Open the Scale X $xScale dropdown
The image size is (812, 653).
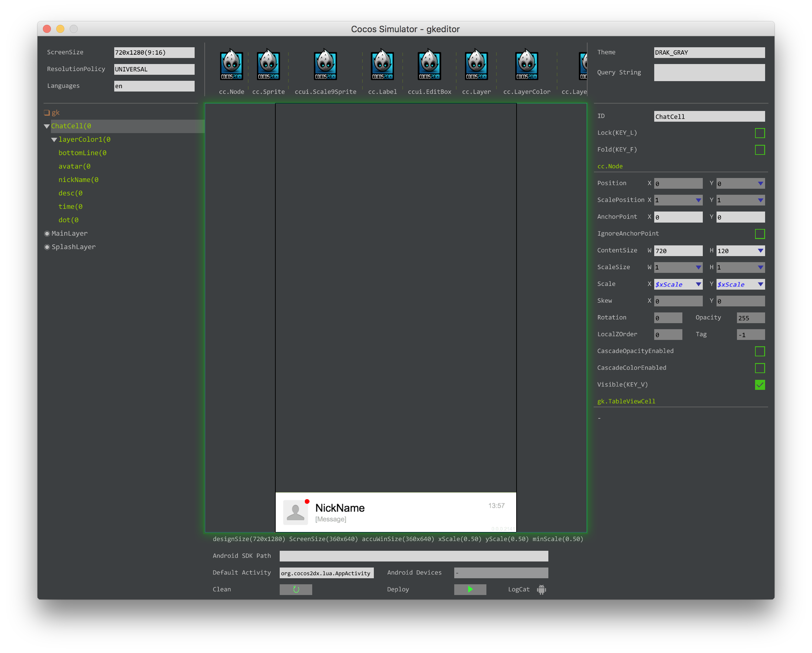pos(698,284)
